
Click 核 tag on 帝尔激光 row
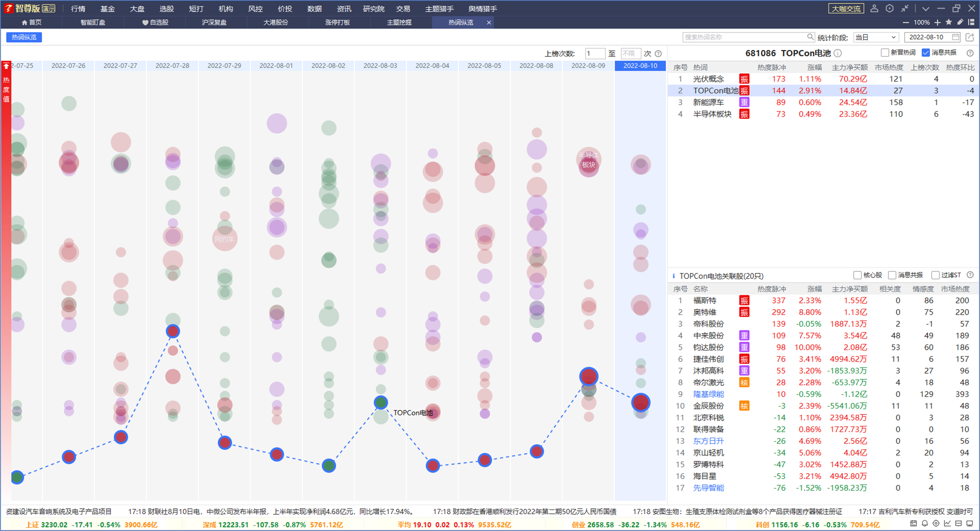[x=744, y=382]
